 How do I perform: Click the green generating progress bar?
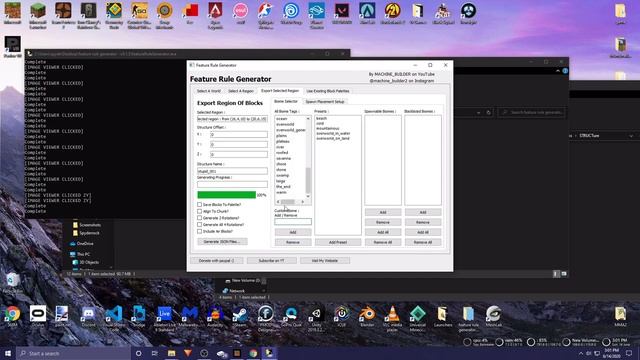(x=227, y=195)
